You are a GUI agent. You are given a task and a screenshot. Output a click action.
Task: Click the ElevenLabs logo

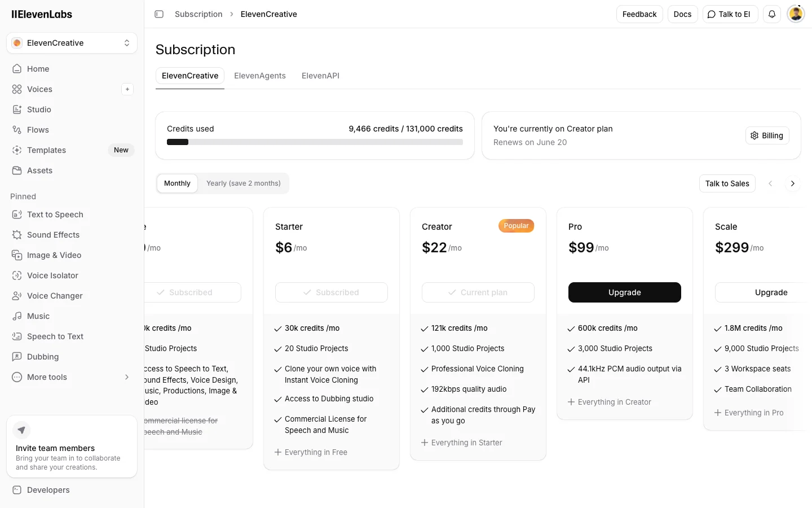[42, 14]
